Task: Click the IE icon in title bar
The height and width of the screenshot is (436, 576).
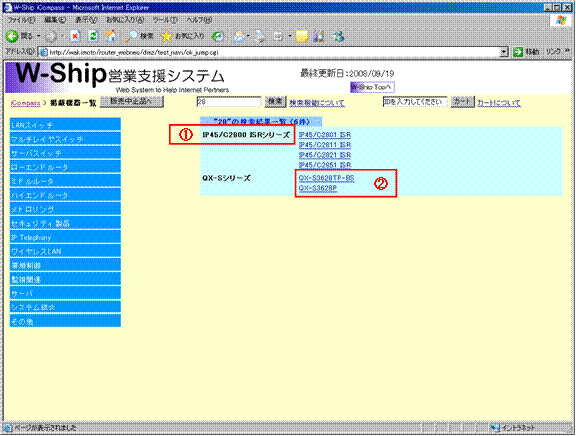Action: click(8, 7)
